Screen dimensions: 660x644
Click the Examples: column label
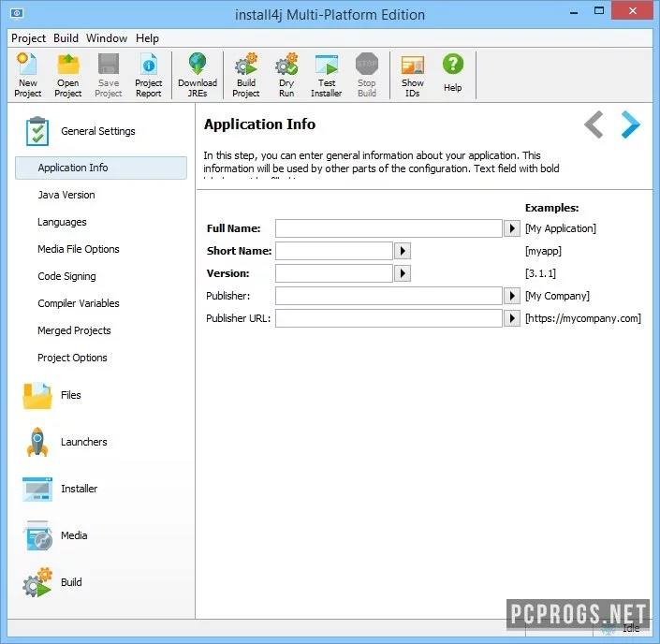coord(551,208)
